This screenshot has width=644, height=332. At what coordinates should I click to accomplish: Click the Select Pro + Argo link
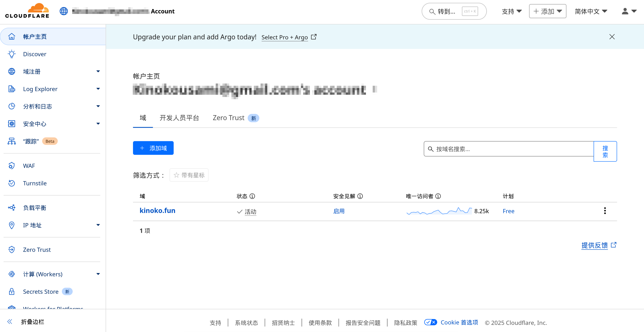click(285, 37)
